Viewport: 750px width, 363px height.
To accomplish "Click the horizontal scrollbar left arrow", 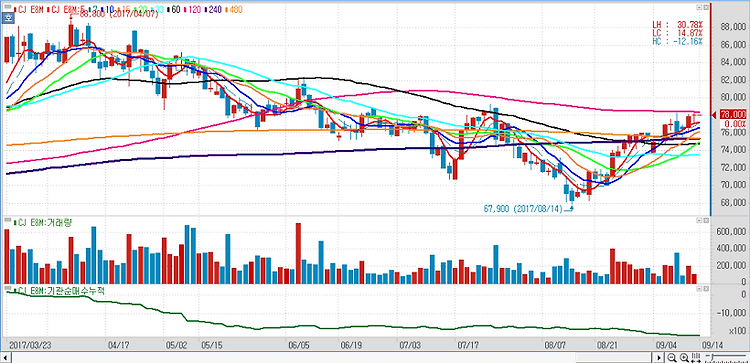I will (6, 358).
